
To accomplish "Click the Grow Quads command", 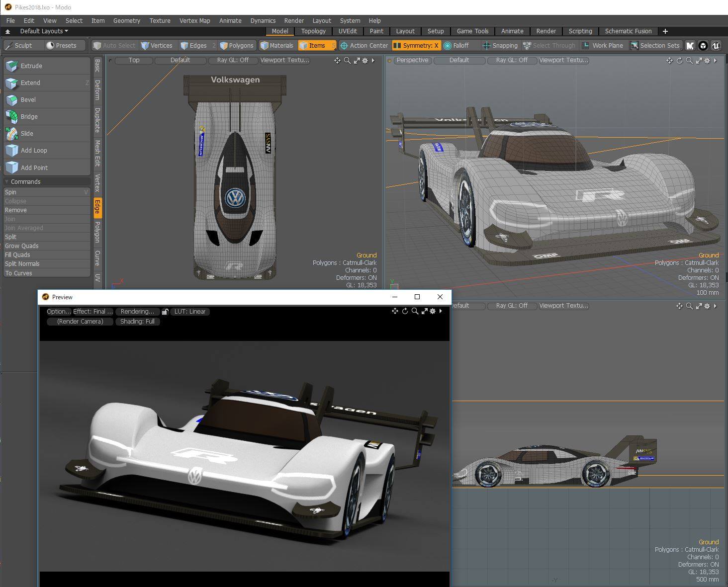I will pos(47,246).
